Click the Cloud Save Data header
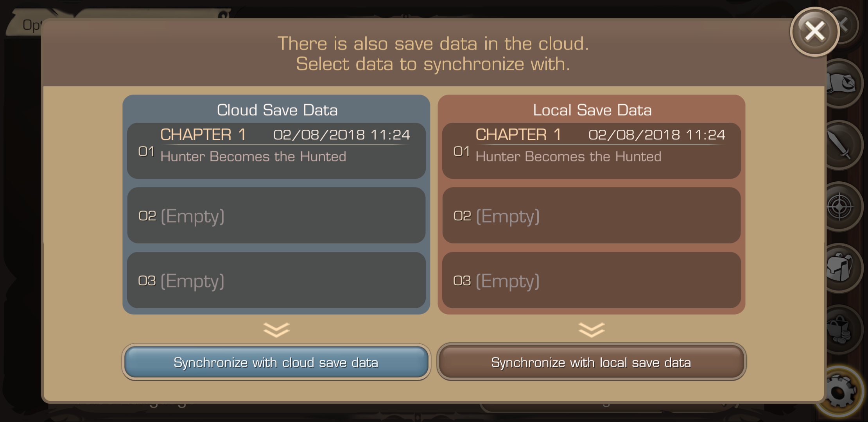The image size is (868, 422). click(277, 110)
